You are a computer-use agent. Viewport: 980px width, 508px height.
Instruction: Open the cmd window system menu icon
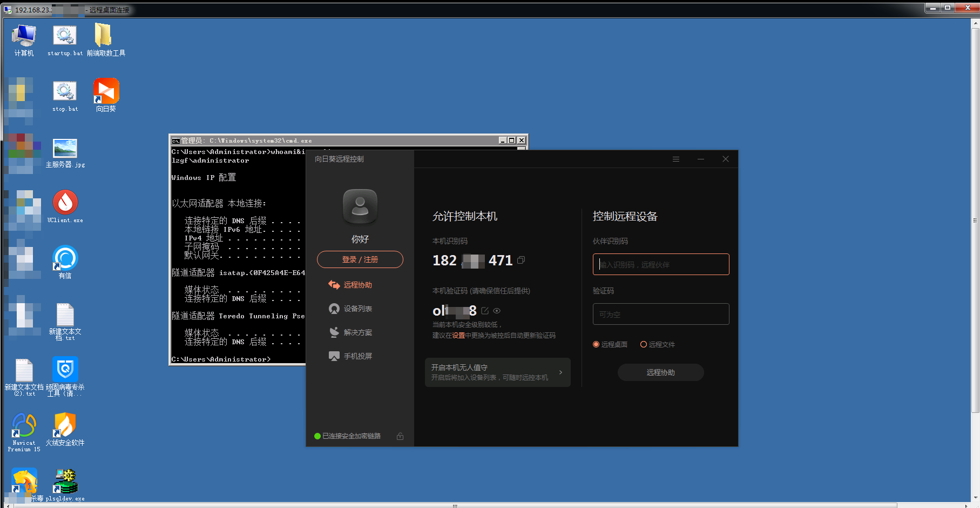tap(175, 141)
